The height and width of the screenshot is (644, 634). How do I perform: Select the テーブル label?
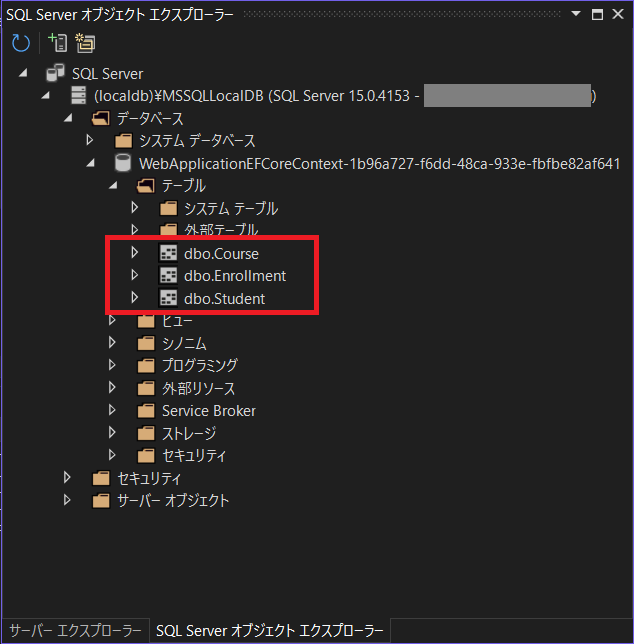pos(184,186)
